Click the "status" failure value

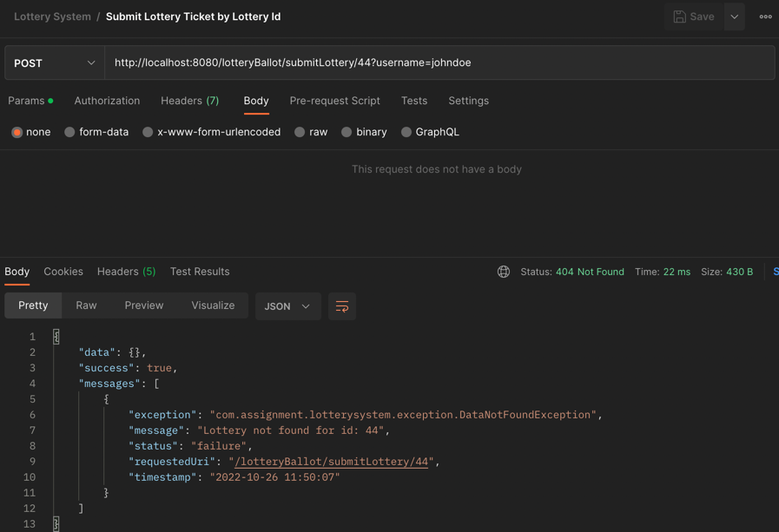219,446
